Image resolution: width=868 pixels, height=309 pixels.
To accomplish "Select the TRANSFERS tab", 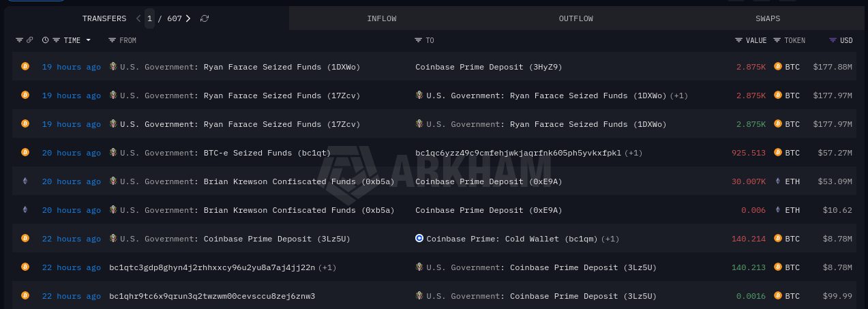I will (x=104, y=18).
